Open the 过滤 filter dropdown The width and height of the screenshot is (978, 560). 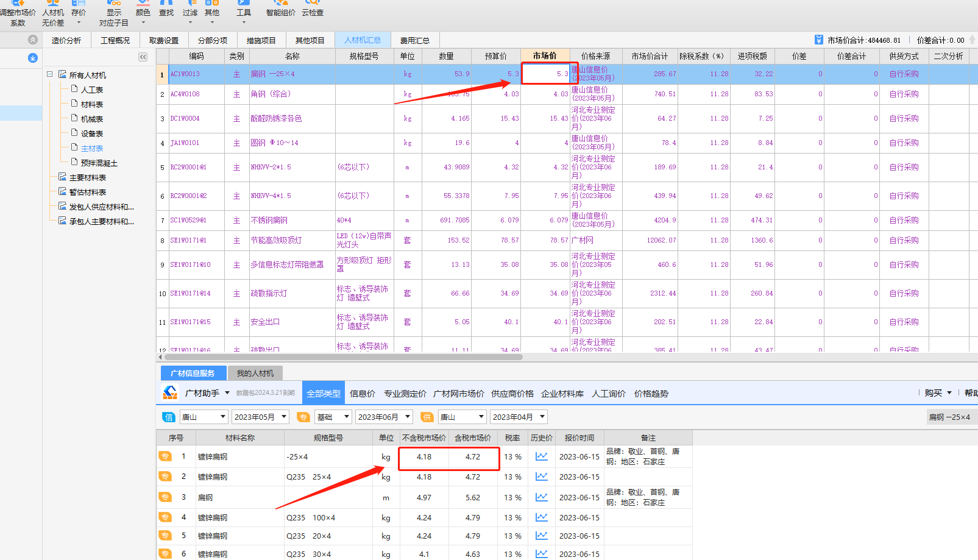click(190, 23)
